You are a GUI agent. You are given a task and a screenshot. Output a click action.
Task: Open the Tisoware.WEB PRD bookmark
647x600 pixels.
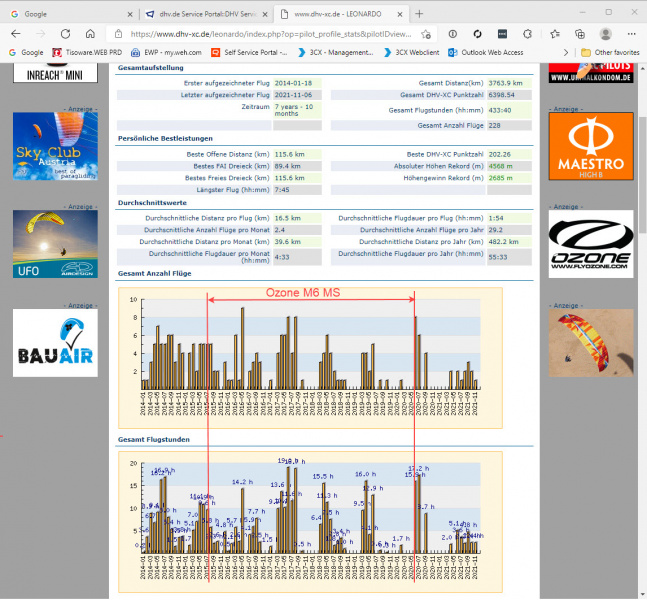[x=87, y=52]
